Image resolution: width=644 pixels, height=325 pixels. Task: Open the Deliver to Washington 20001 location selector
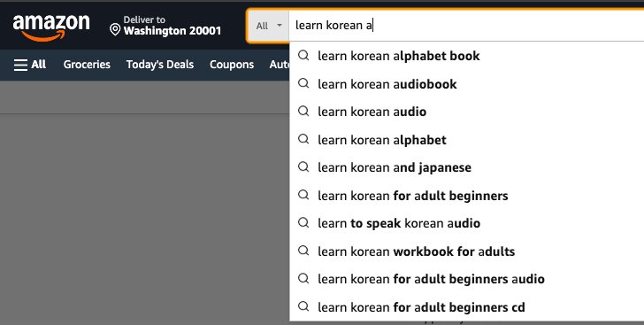[165, 26]
